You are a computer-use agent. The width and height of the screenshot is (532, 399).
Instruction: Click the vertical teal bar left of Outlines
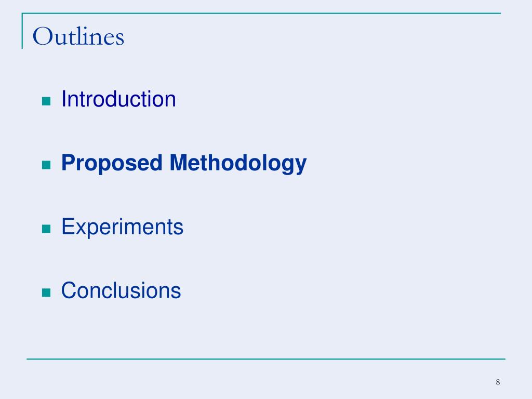pyautogui.click(x=22, y=31)
